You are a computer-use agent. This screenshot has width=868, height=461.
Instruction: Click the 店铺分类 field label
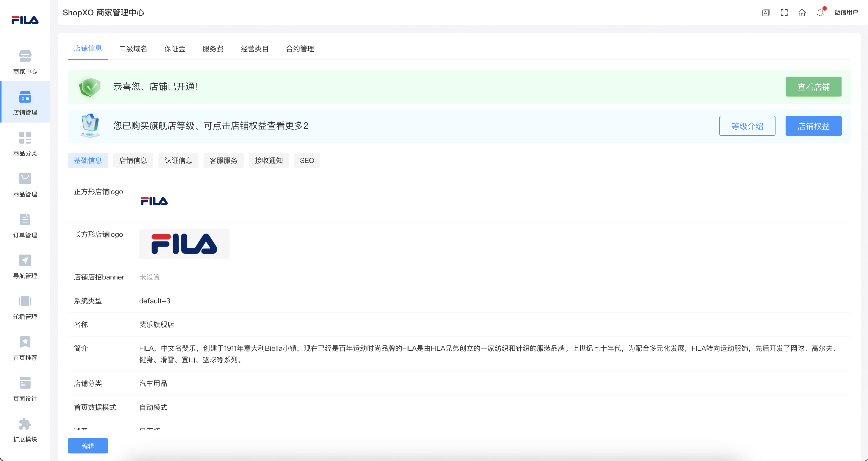[x=88, y=383]
